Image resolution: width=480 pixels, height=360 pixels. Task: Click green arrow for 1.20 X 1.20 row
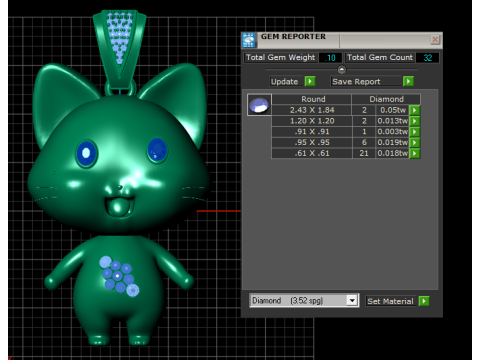pos(415,121)
